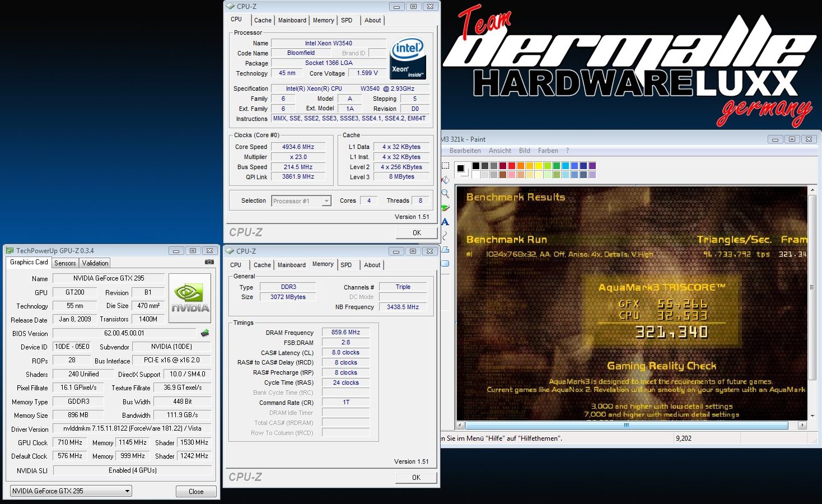
Task: Click the Bus Speed value 214.5 MHz
Action: [298, 167]
